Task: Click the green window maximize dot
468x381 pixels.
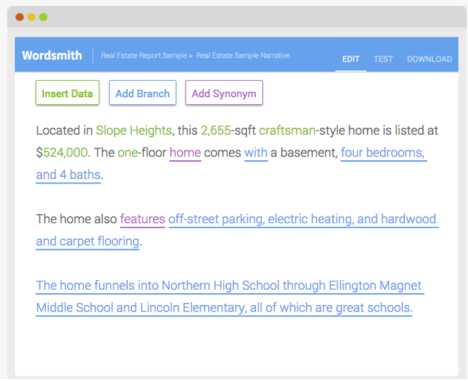Action: [43, 17]
